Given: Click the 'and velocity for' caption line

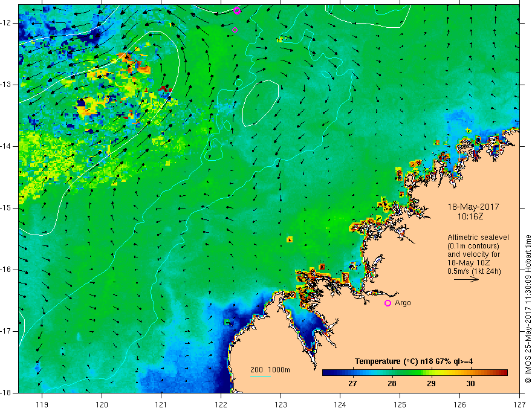Looking at the screenshot, I should pos(473,254).
